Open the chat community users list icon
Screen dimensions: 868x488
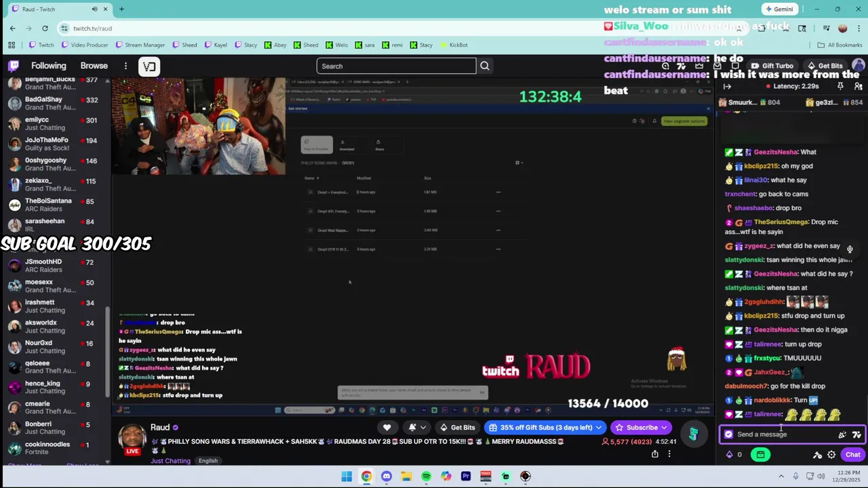pos(858,87)
